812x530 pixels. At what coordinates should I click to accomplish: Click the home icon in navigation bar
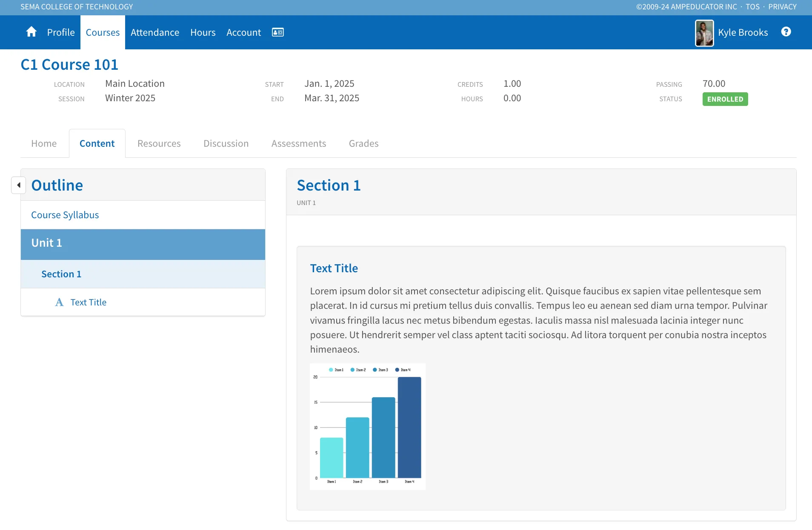pyautogui.click(x=31, y=32)
